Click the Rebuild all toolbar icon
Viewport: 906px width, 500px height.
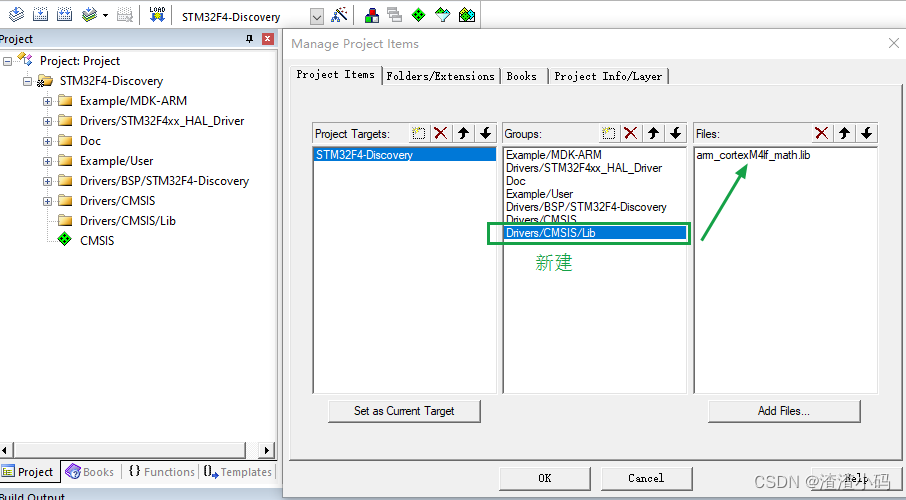[x=65, y=14]
